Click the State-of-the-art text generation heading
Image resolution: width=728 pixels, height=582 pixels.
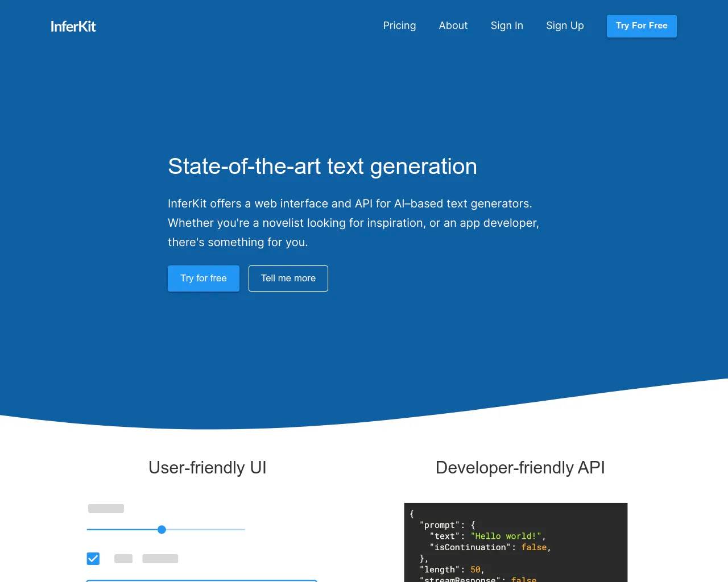pos(322,167)
